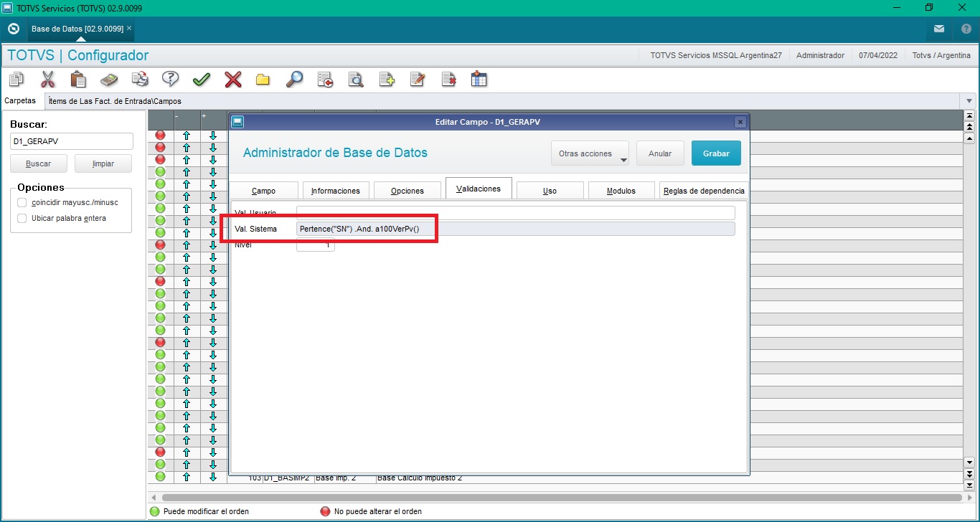Click the TOTVS logo icon
980x522 pixels.
pyautogui.click(x=13, y=29)
